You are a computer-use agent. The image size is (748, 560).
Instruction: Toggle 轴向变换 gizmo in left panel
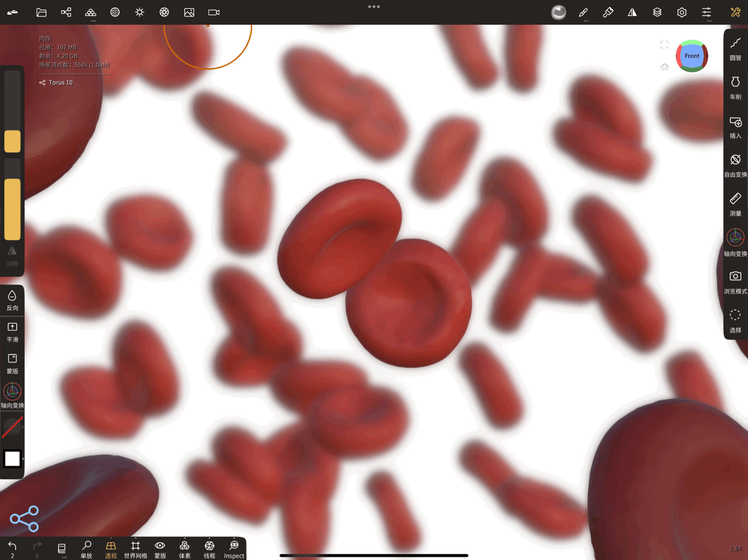coord(12,395)
